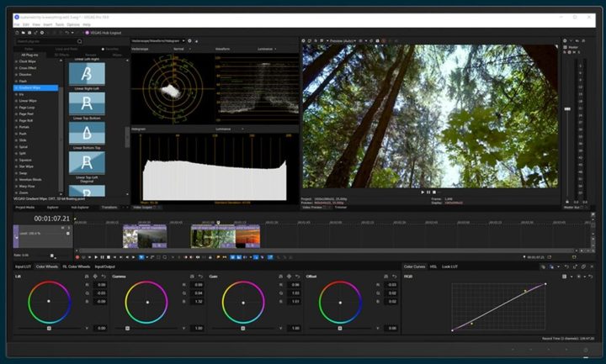Click the sunset clip on the timeline
Screen dimensions: 606x364
point(247,239)
